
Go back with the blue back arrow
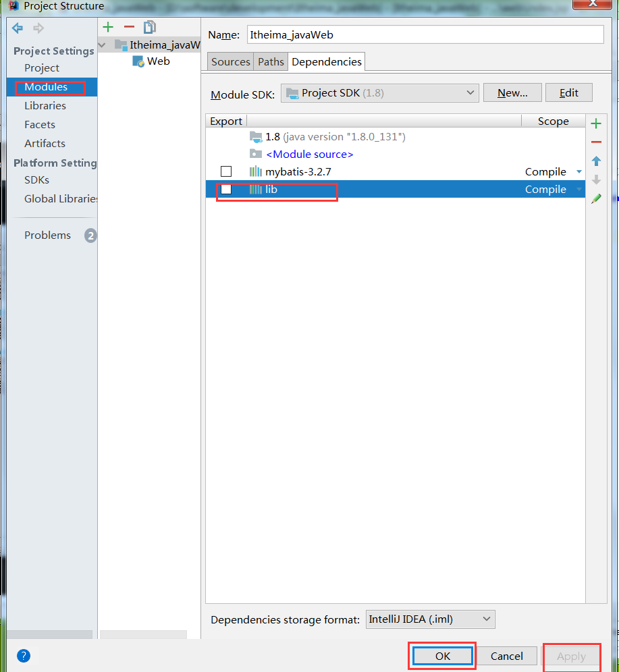[x=18, y=28]
